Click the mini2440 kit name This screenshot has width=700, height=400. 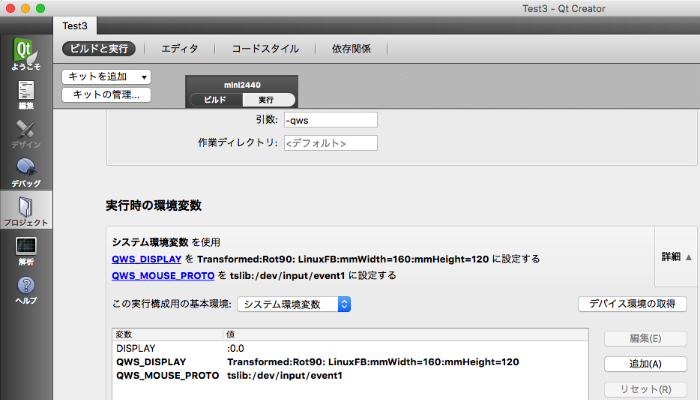pyautogui.click(x=242, y=85)
